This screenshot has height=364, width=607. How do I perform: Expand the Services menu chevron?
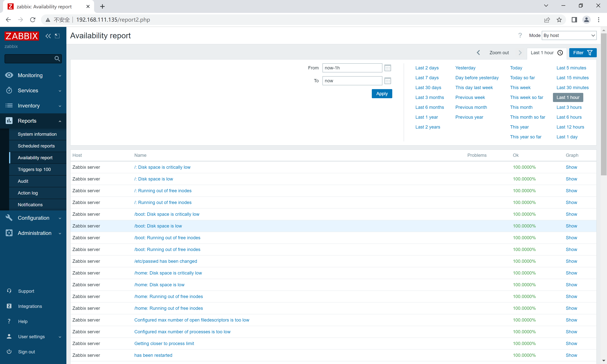pos(60,91)
